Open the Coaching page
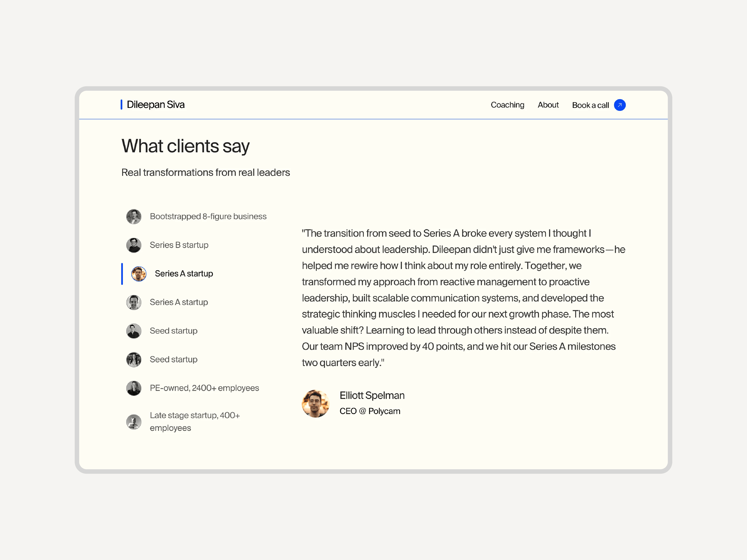The height and width of the screenshot is (560, 747). (x=507, y=105)
